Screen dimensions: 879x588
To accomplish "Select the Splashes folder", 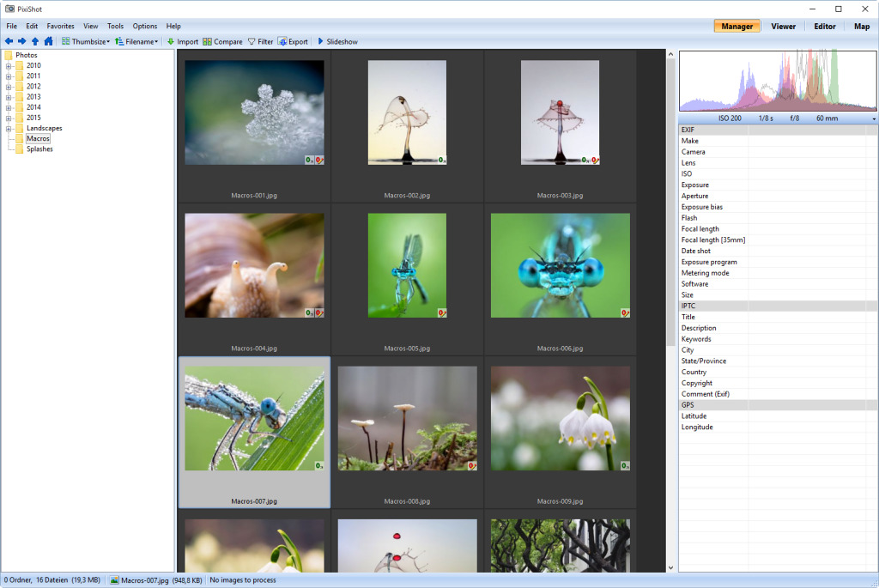I will pyautogui.click(x=39, y=149).
